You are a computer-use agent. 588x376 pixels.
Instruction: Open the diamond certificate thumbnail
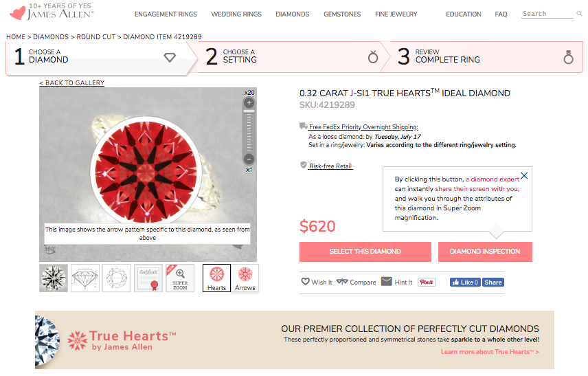point(148,278)
